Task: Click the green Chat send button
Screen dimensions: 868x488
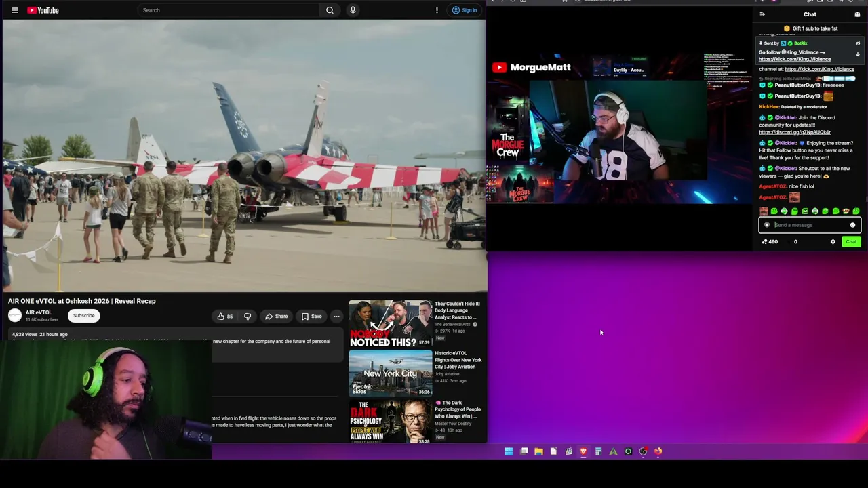Action: [x=851, y=242]
